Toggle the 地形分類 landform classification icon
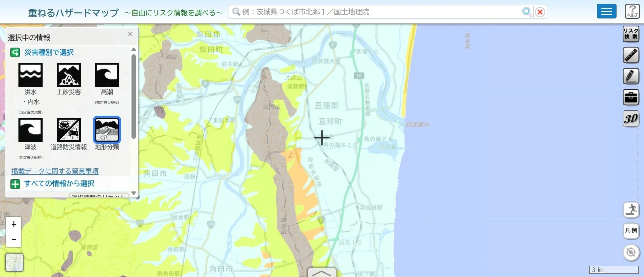Screen dimensions: 644x277 click(x=107, y=130)
